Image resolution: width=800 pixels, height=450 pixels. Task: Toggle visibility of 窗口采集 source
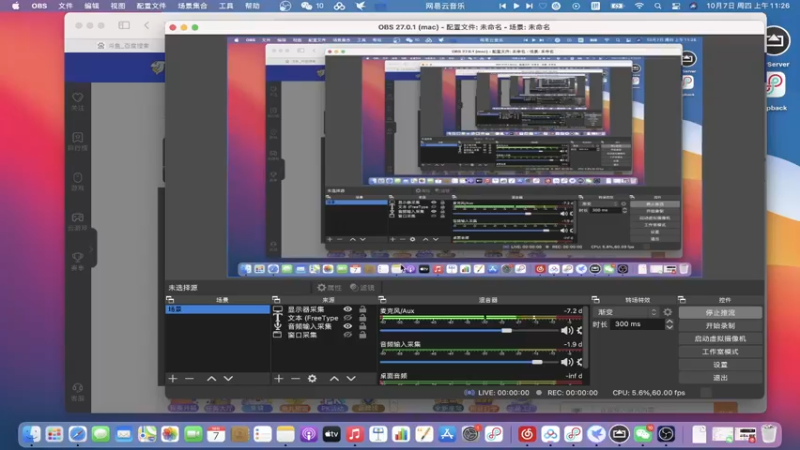347,335
